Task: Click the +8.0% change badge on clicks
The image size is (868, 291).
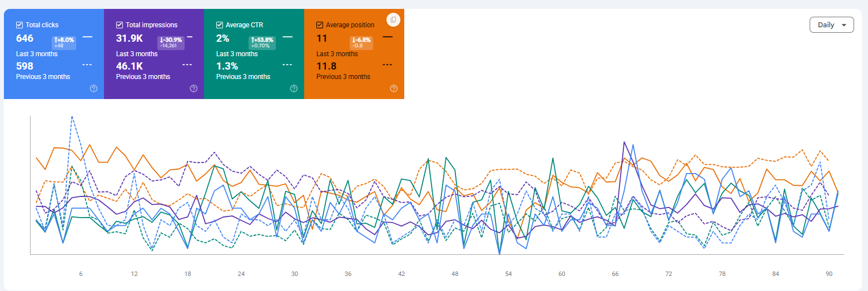Action: click(x=64, y=42)
